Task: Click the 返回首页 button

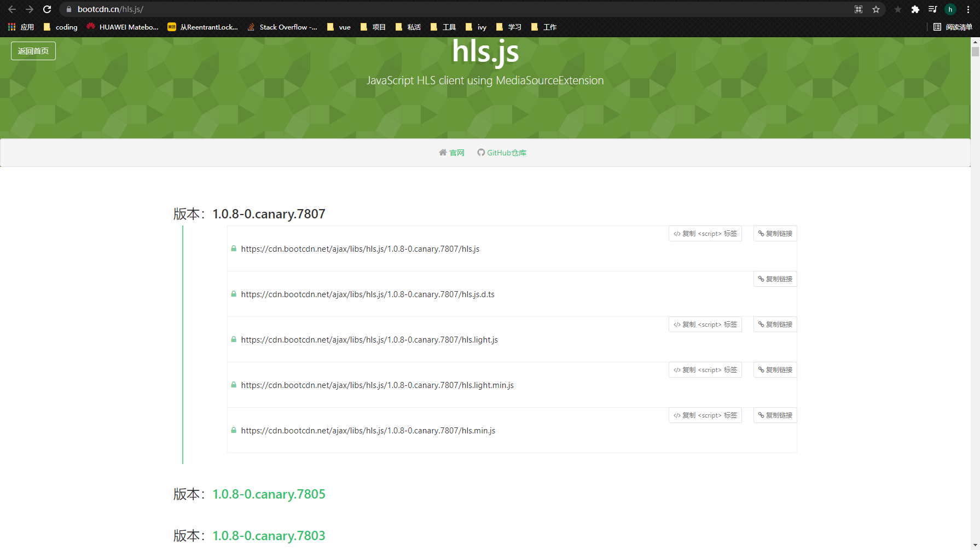Action: click(33, 50)
